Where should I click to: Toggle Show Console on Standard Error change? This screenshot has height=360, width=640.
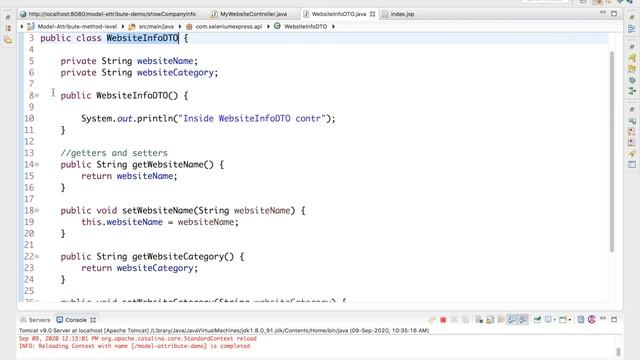524,320
